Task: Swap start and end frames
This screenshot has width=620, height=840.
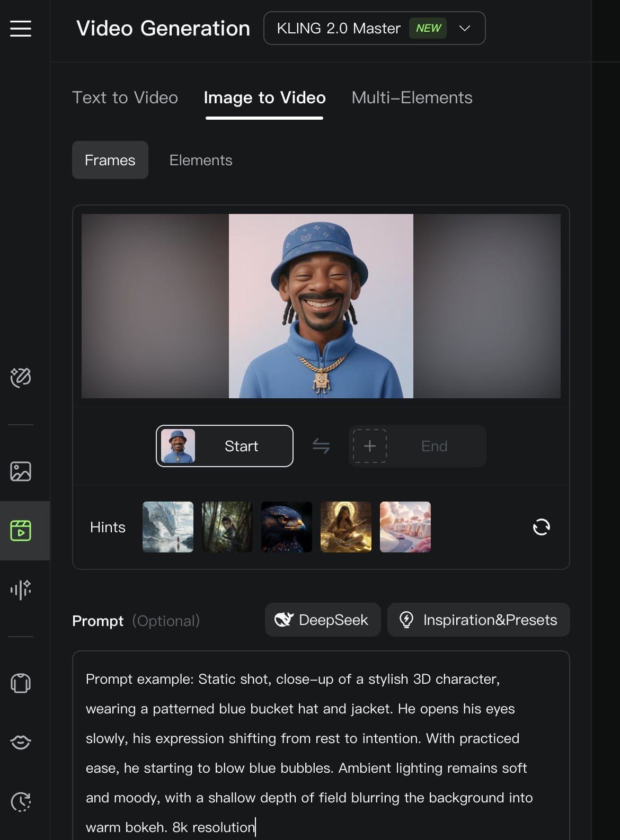Action: coord(321,446)
